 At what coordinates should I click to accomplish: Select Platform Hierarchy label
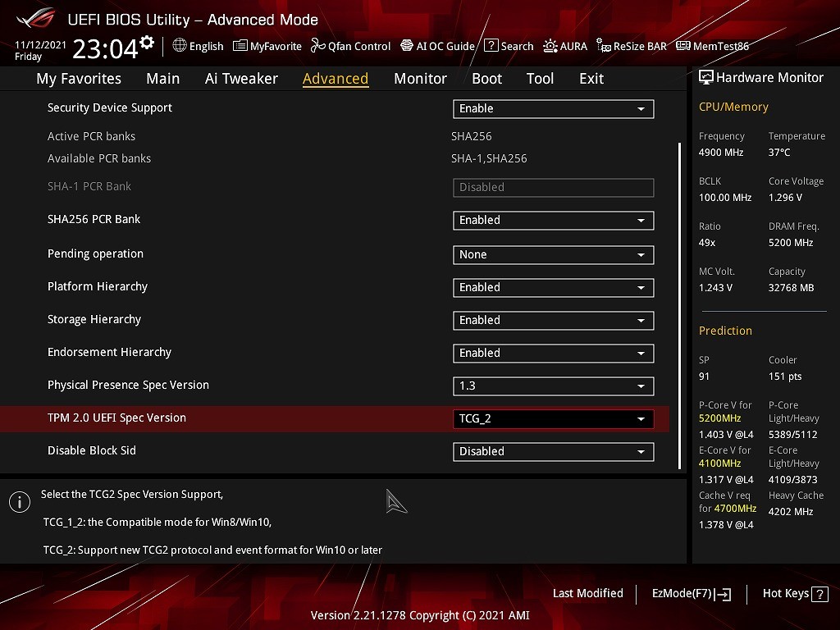98,286
